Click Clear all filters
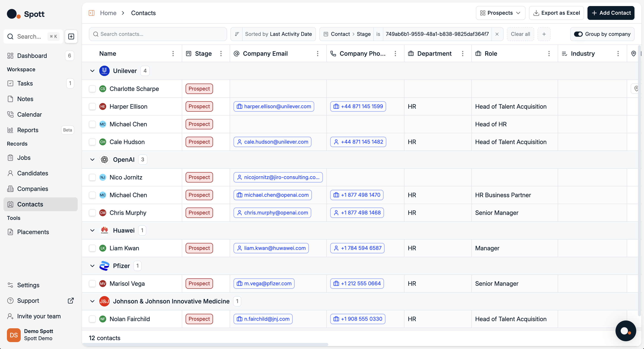Screen dimensions: 644x349 coord(520,34)
